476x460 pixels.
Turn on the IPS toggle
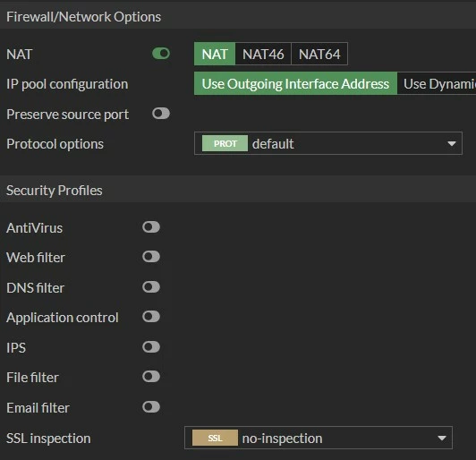point(151,347)
